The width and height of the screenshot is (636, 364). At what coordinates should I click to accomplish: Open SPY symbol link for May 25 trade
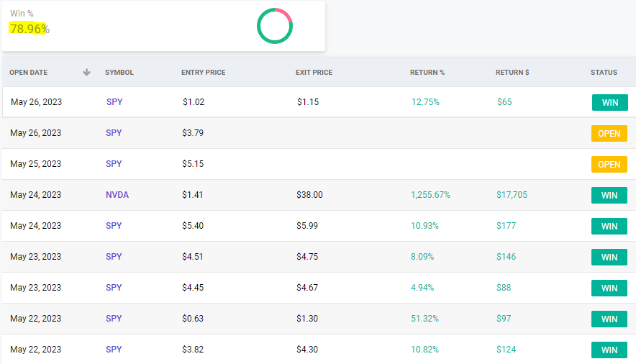pos(114,164)
